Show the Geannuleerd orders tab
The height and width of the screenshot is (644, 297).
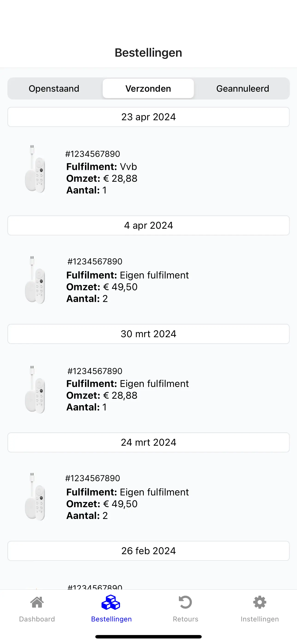click(x=242, y=88)
